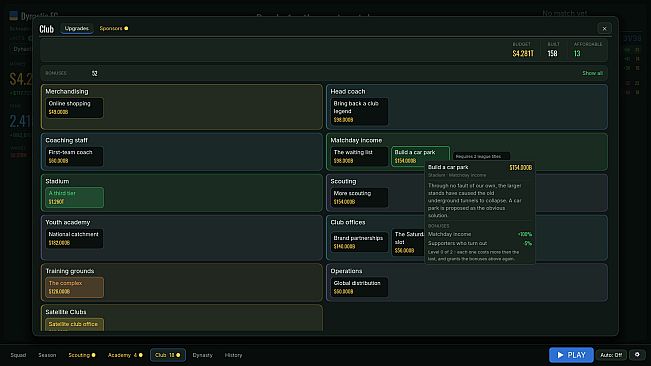Open the settings gear icon

click(x=637, y=355)
